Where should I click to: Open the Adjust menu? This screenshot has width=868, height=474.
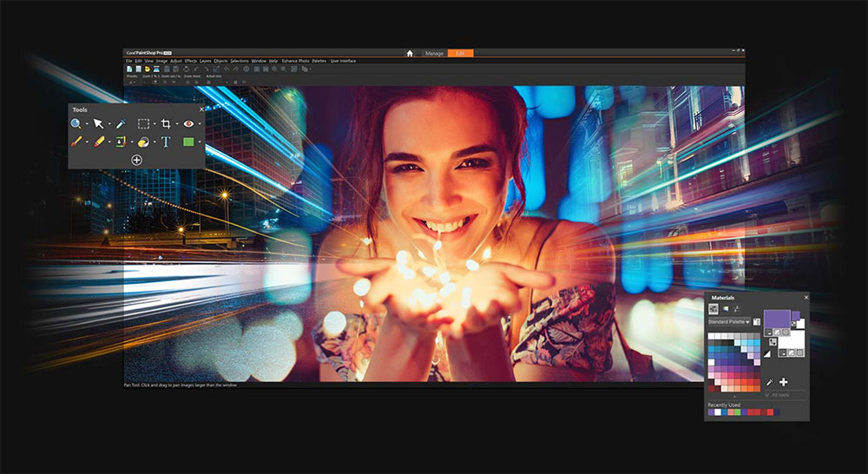pos(176,61)
